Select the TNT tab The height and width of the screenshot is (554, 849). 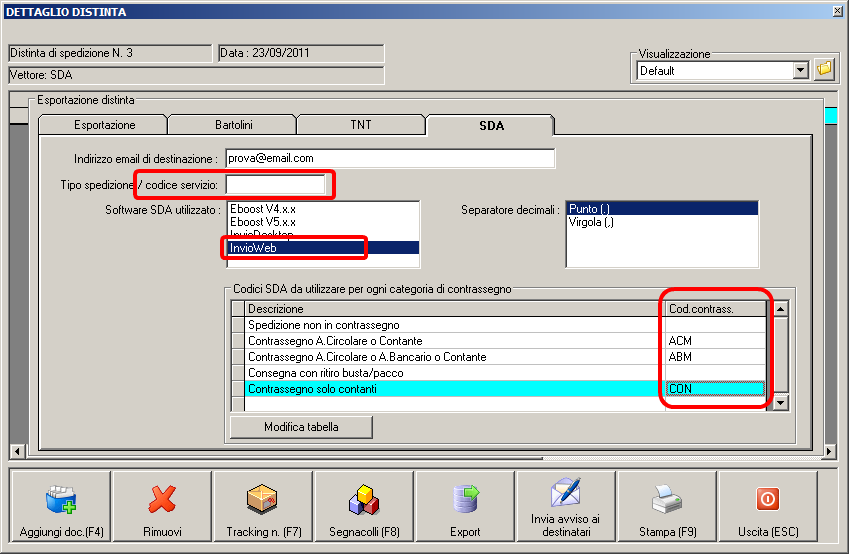(x=360, y=125)
